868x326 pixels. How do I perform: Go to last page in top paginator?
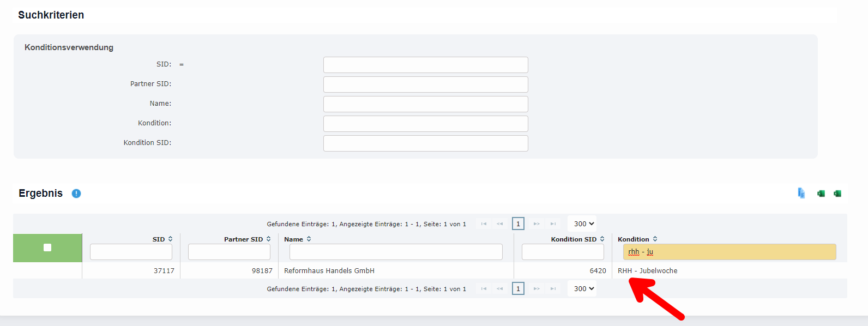pos(553,224)
